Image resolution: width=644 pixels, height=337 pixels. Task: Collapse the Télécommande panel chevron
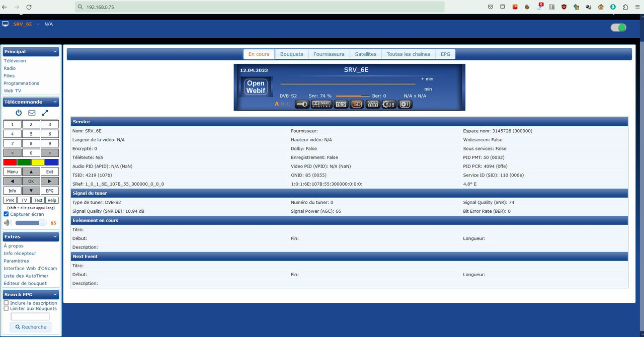coord(55,102)
